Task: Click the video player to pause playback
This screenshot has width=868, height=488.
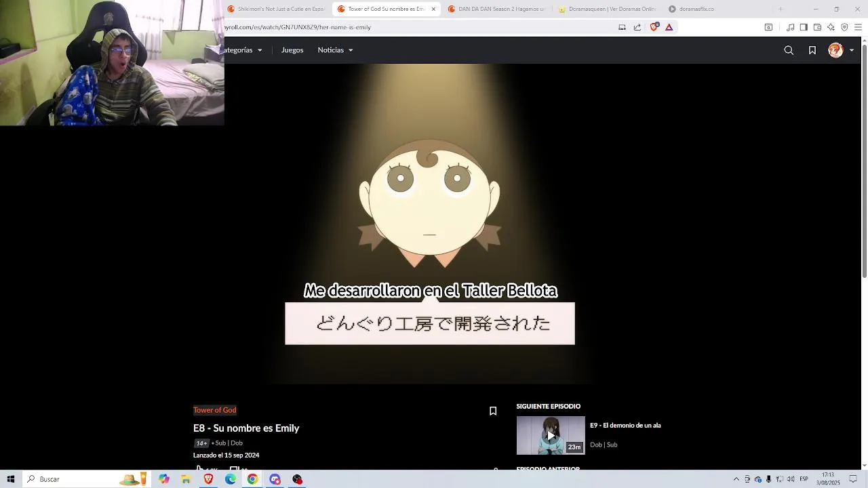Action: pyautogui.click(x=429, y=224)
